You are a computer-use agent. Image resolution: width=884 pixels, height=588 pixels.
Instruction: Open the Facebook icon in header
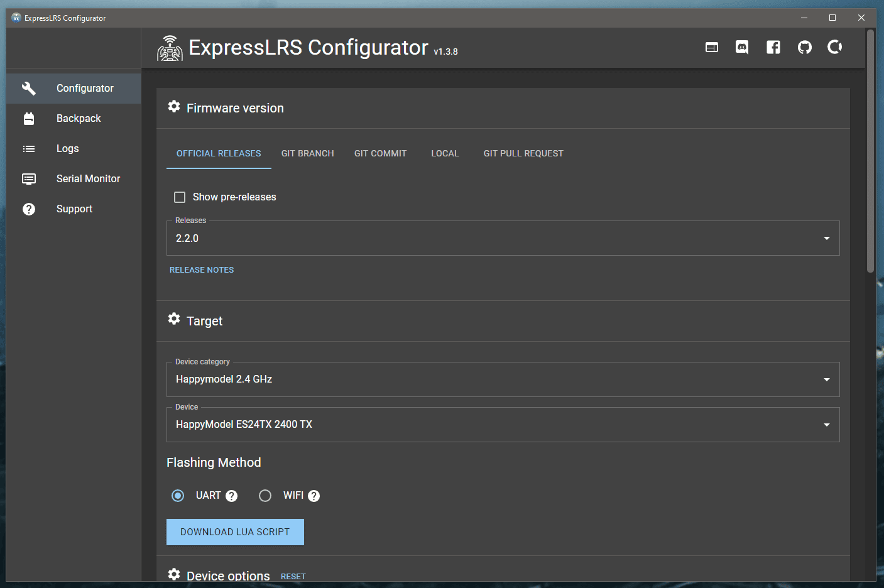pyautogui.click(x=773, y=47)
